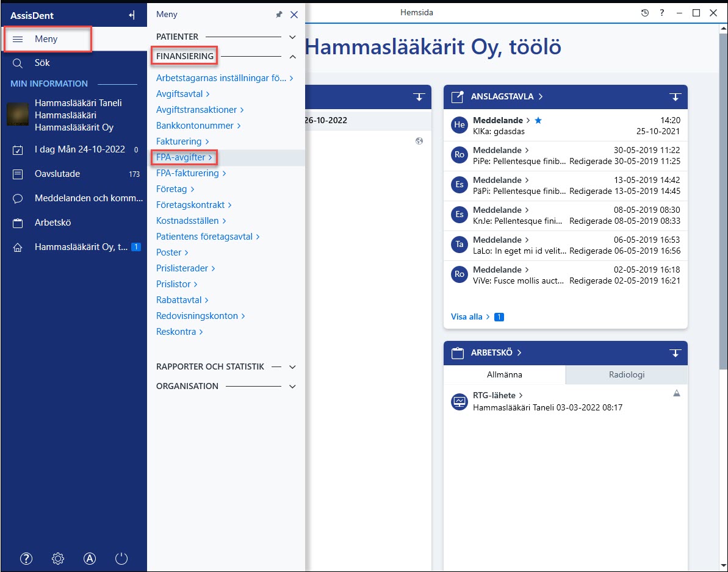This screenshot has width=728, height=572.
Task: Open Avgiftsavtal menu entry
Action: pyautogui.click(x=183, y=94)
